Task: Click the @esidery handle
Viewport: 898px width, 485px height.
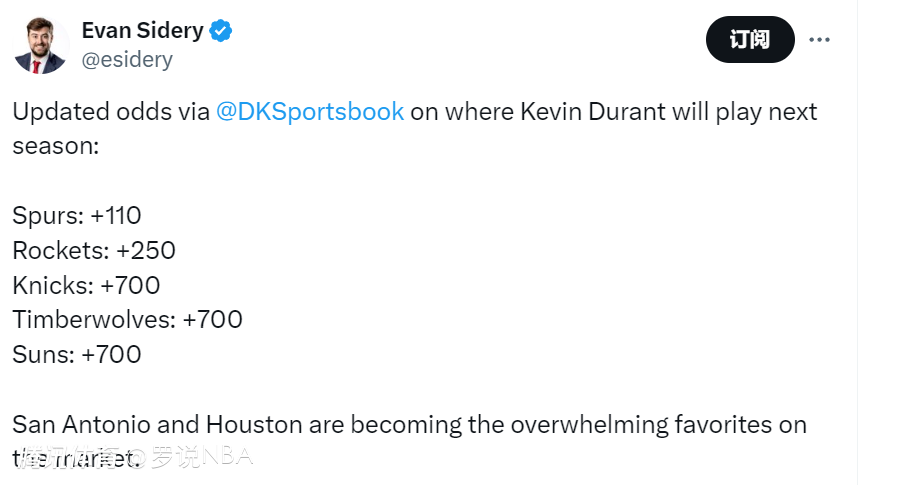Action: (127, 60)
